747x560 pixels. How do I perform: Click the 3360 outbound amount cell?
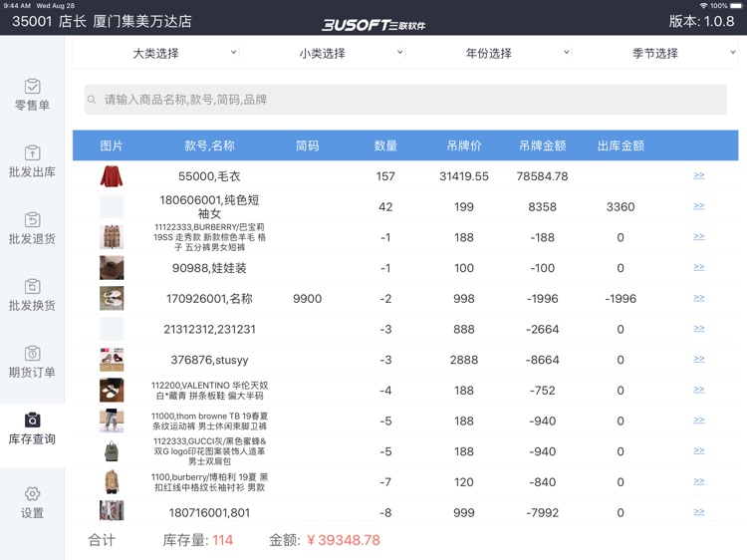tap(621, 207)
